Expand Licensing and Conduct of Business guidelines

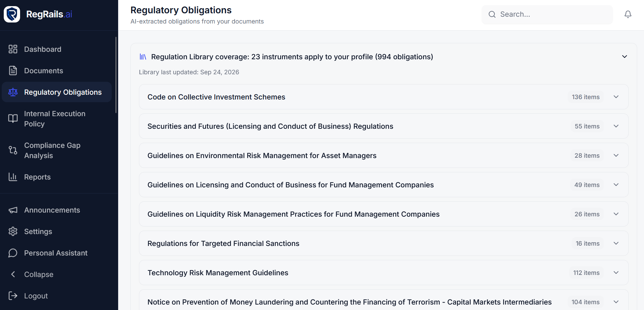click(616, 185)
